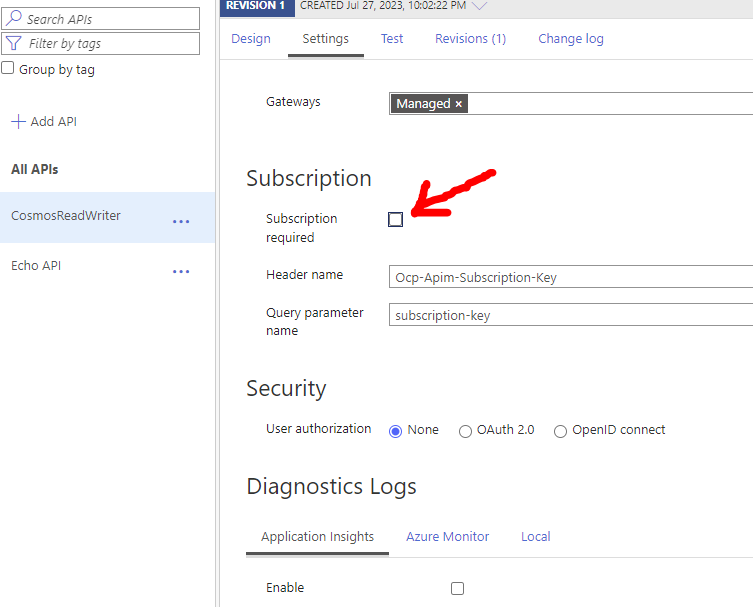Tick the Application Insights Enable checkbox
Viewport: 753px width, 607px height.
click(x=457, y=588)
